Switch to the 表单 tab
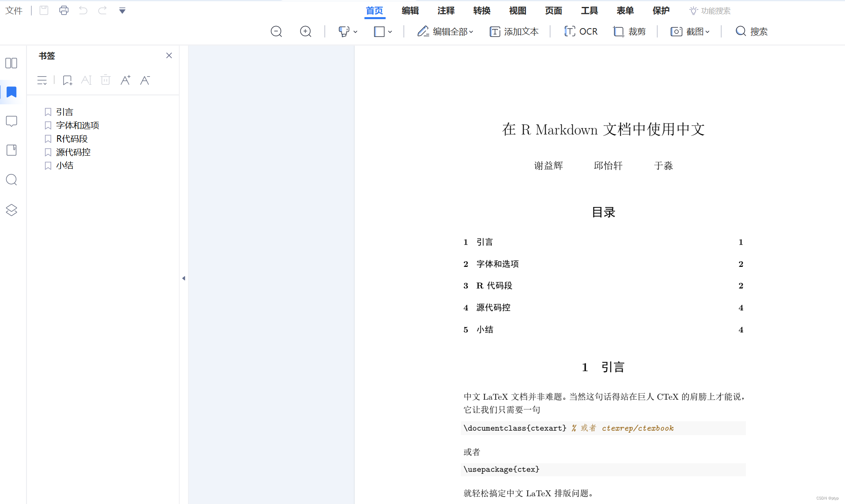 click(x=625, y=11)
